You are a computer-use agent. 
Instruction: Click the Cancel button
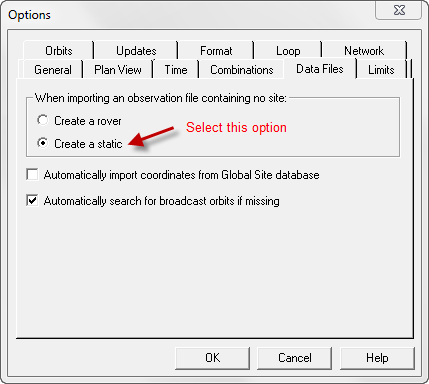(x=295, y=358)
